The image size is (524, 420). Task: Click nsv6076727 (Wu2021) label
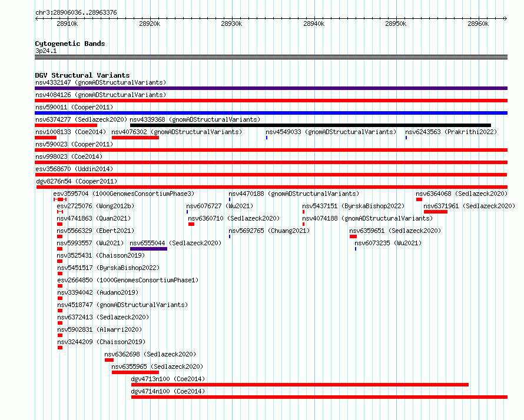[220, 206]
